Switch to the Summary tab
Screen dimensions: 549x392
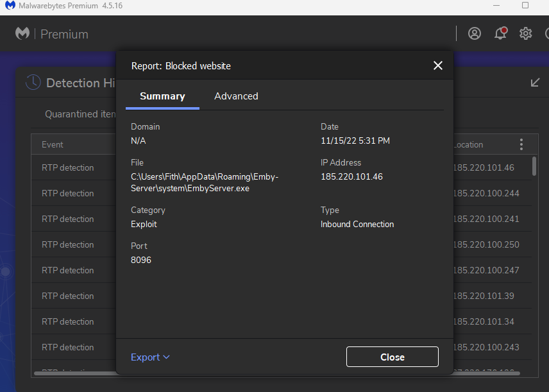[162, 96]
